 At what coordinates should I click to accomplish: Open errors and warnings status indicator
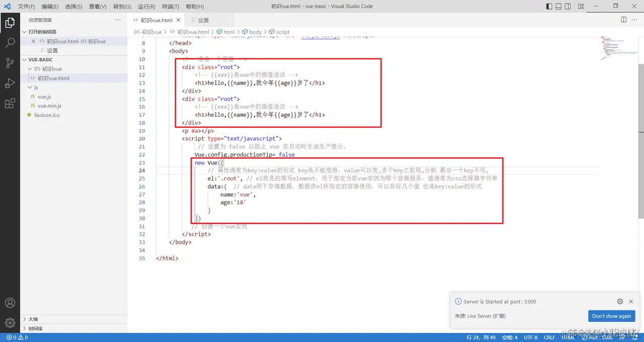coord(17,337)
